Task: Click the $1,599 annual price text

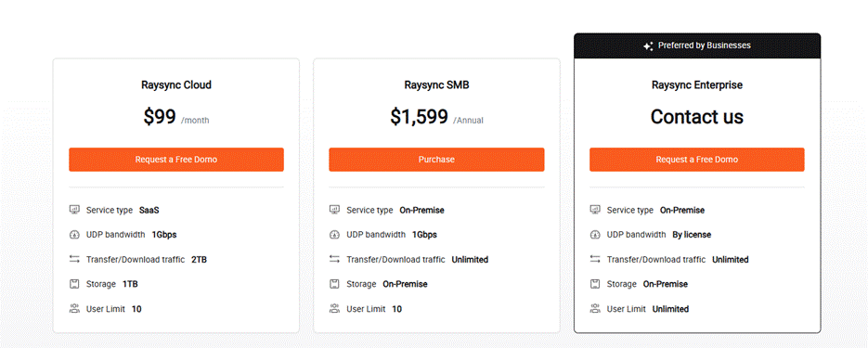Action: pos(419,117)
